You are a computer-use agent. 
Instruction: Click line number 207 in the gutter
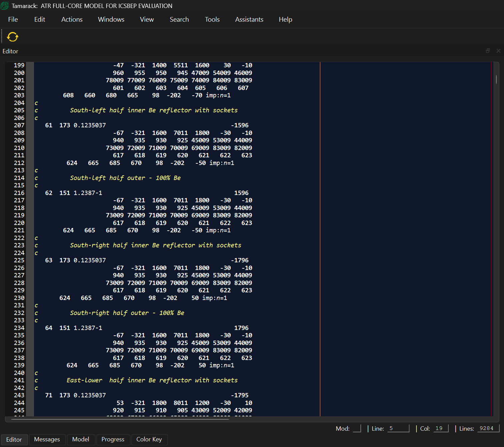pyautogui.click(x=19, y=125)
